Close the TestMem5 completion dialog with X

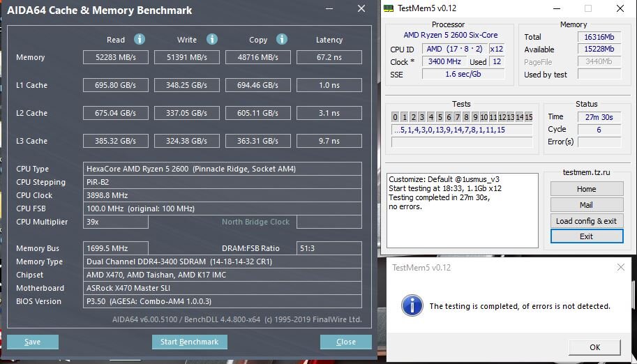point(621,267)
